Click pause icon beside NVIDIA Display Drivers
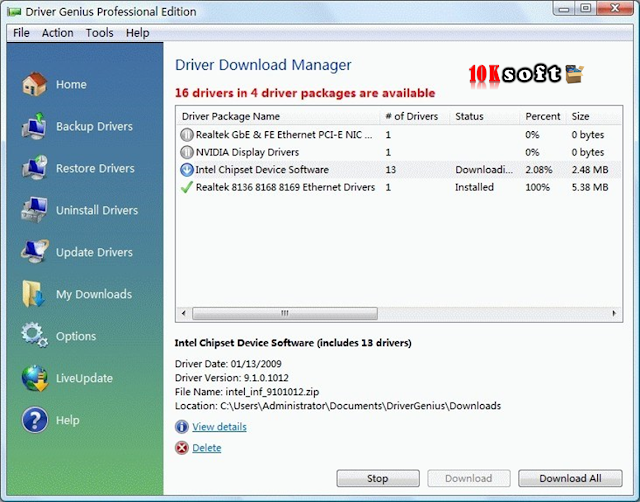640x502 pixels. click(187, 152)
